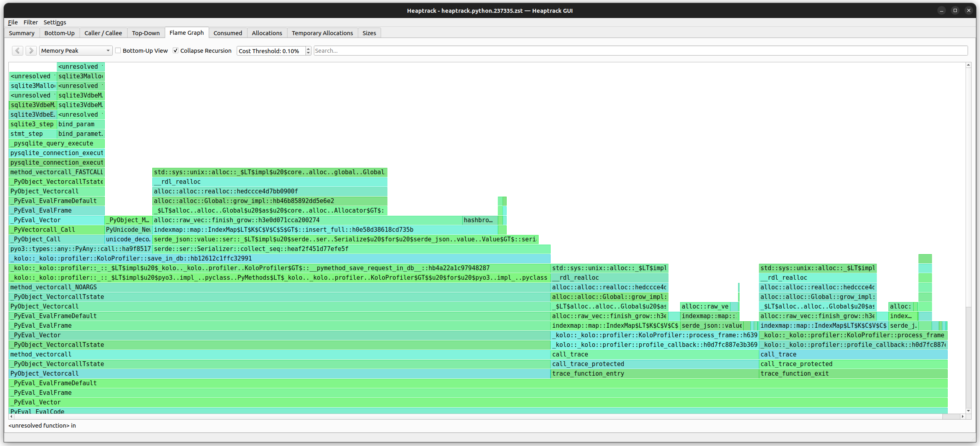Select the hashbro… flame frame
980x446 pixels.
(x=480, y=220)
